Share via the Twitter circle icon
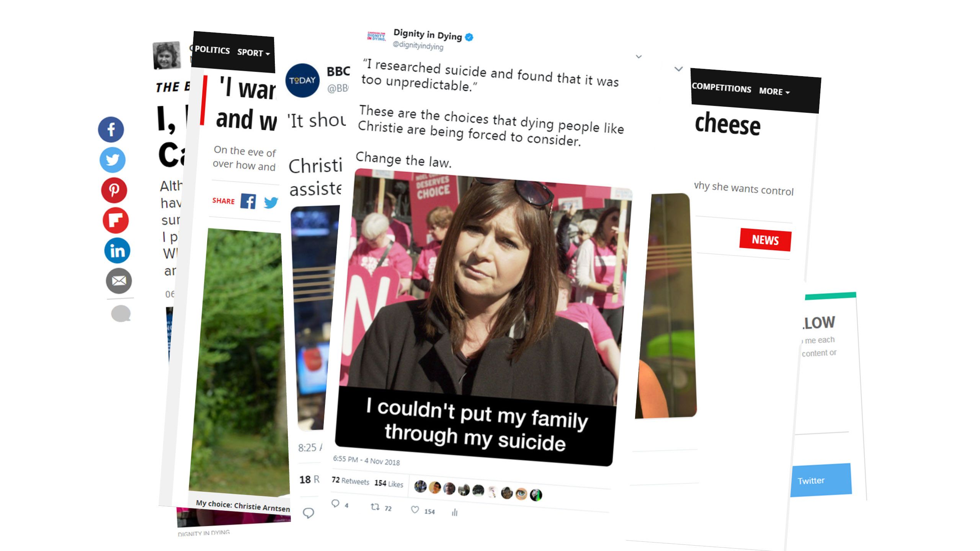The height and width of the screenshot is (551, 980). pyautogui.click(x=113, y=160)
